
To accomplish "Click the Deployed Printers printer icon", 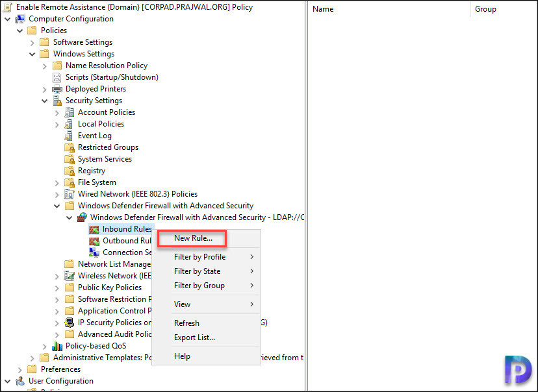I will tap(57, 89).
